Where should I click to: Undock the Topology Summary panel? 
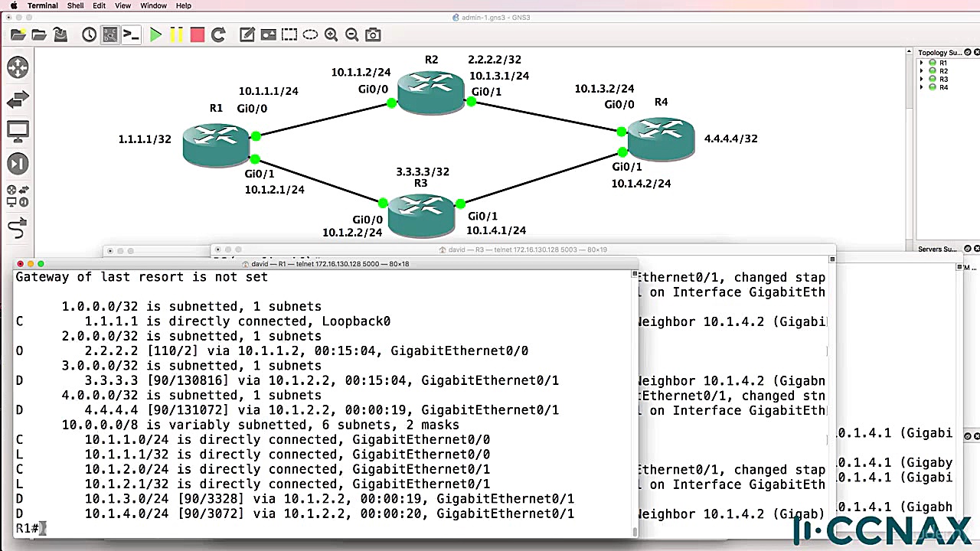(x=966, y=52)
